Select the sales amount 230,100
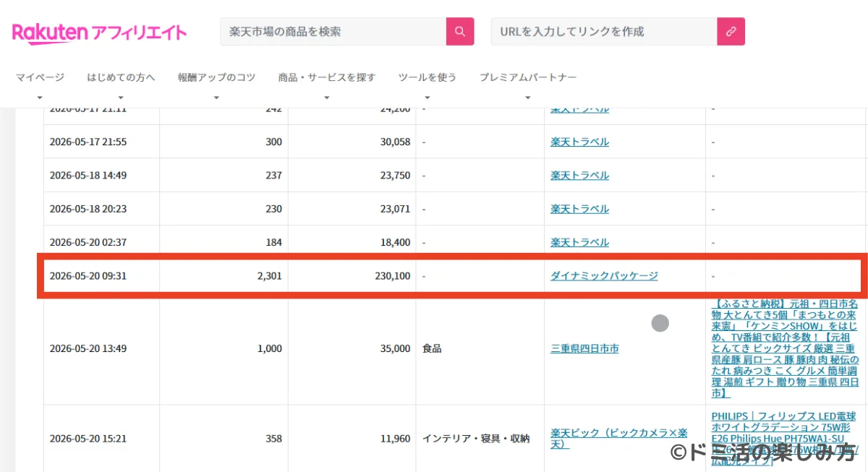Image resolution: width=868 pixels, height=472 pixels. [x=391, y=275]
